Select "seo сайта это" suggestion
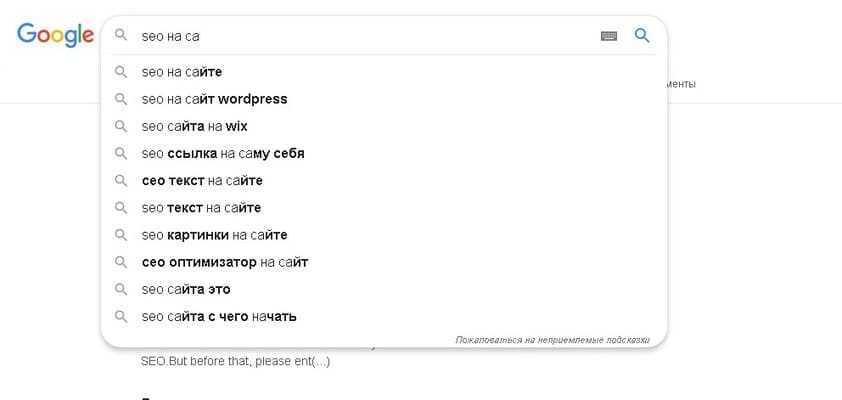Screen dimensions: 842x400 pyautogui.click(x=186, y=289)
